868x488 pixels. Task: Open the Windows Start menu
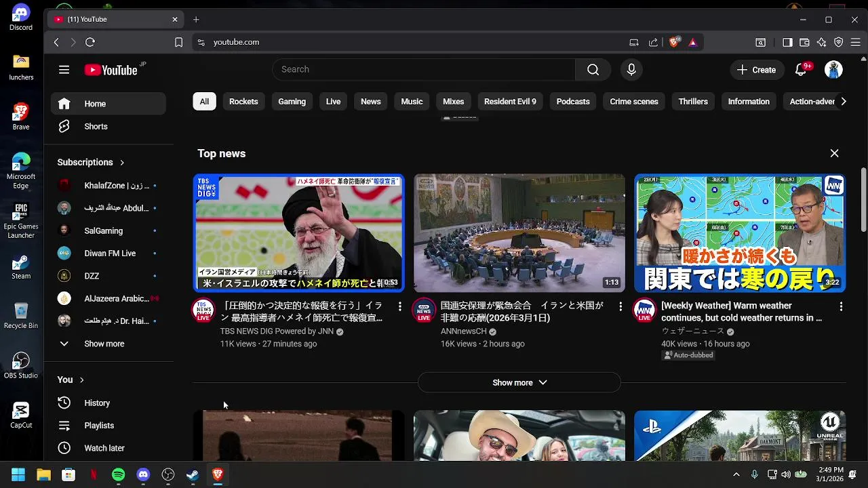(x=18, y=475)
